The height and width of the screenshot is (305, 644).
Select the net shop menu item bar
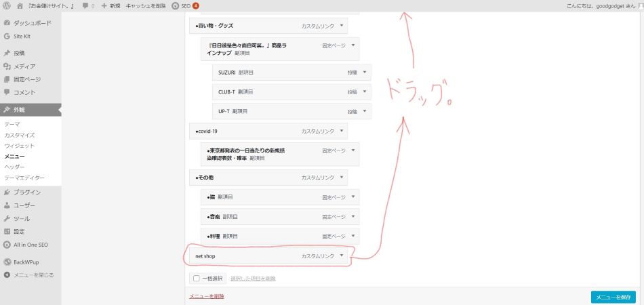coord(268,256)
